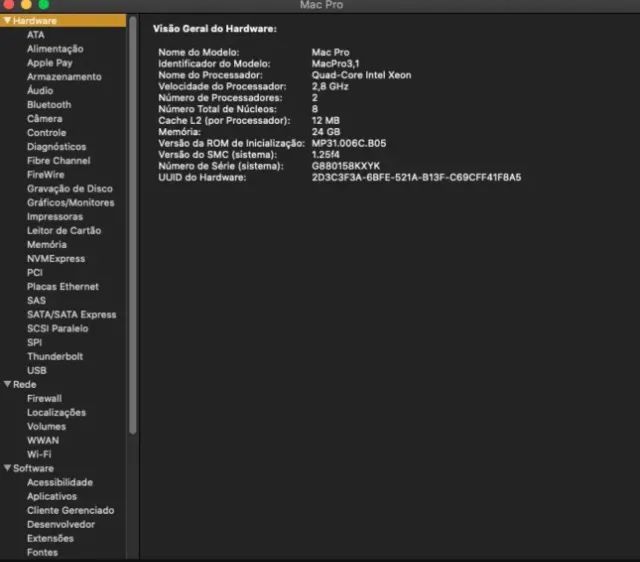Viewport: 640px width, 562px height.
Task: Select Áudio in the hardware list
Action: (40, 91)
